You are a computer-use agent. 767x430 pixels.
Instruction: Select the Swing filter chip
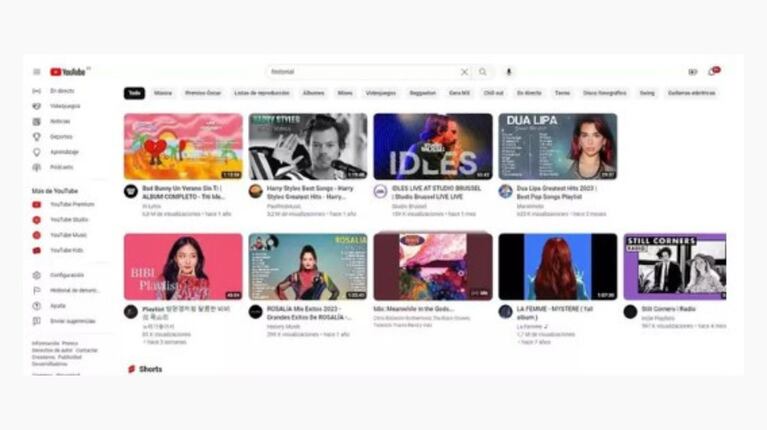pyautogui.click(x=647, y=93)
